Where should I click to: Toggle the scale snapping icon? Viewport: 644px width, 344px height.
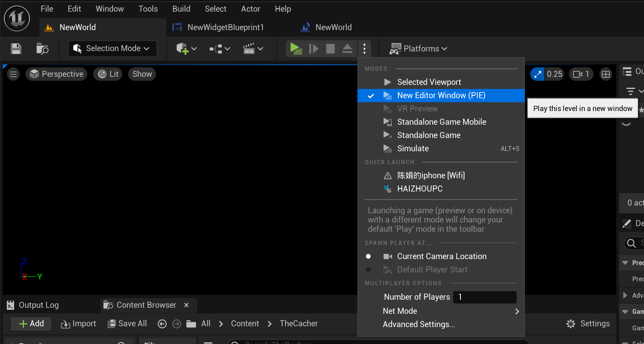537,74
